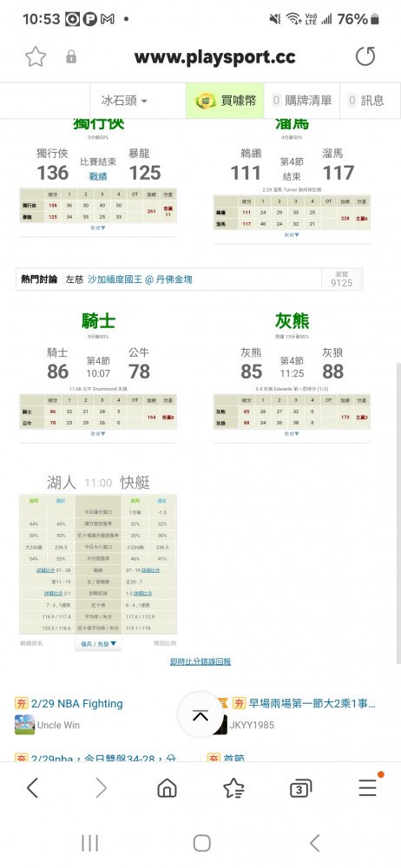
Task: Tap the padlock site security icon
Action: [x=71, y=57]
